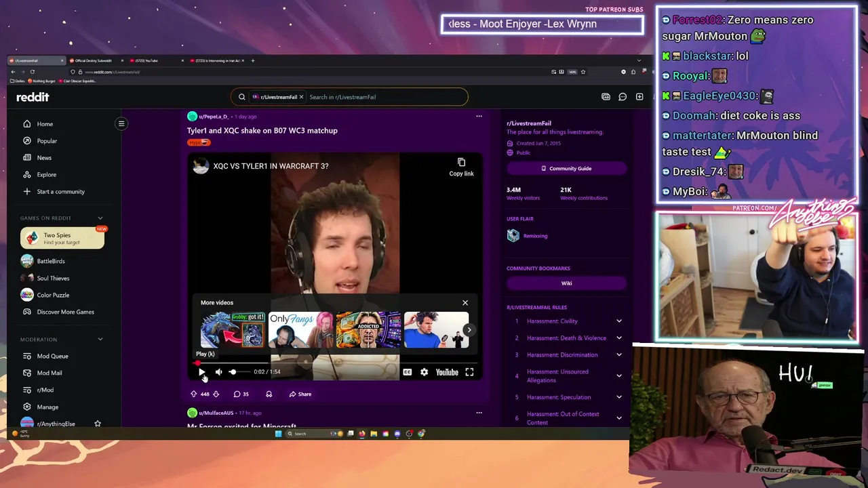
Task: Open Mod Mail
Action: (x=50, y=373)
